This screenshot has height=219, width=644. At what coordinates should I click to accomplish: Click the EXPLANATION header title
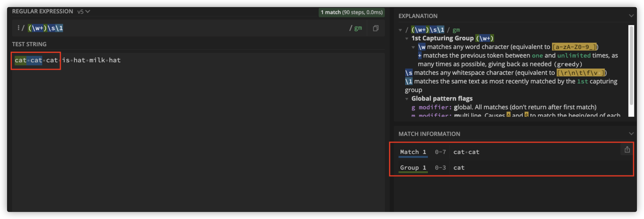pos(418,16)
